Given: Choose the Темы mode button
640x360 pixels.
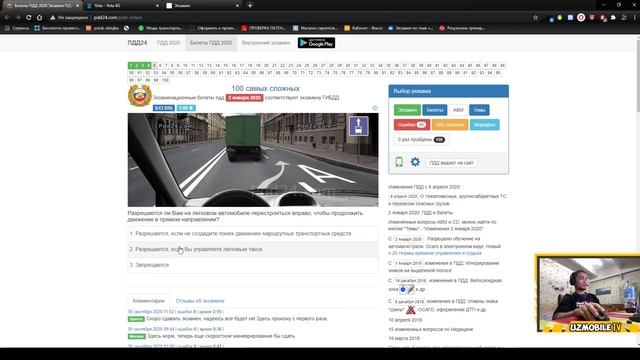Looking at the screenshot, I should [x=479, y=110].
